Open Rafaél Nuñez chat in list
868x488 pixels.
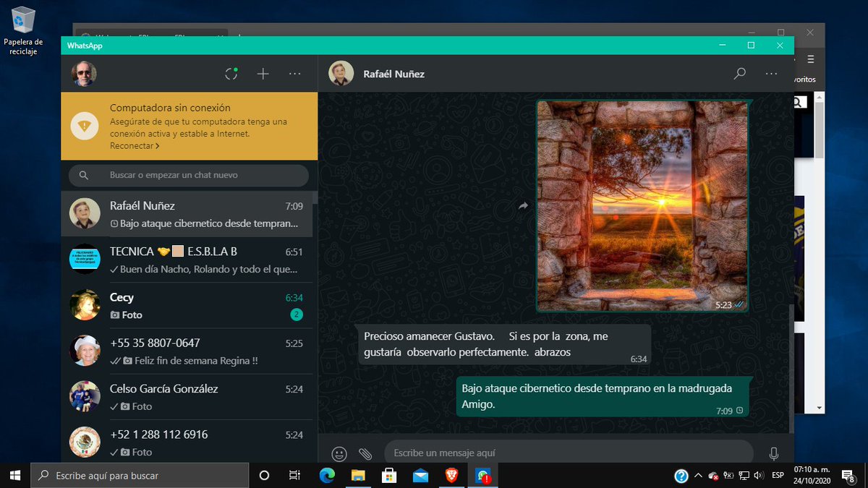coord(187,214)
